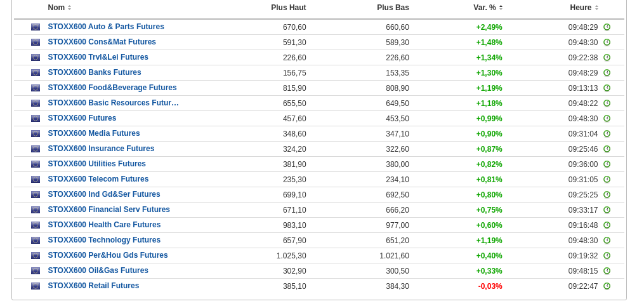Click the Plus Bas column header
644x306 pixels.
(x=393, y=8)
